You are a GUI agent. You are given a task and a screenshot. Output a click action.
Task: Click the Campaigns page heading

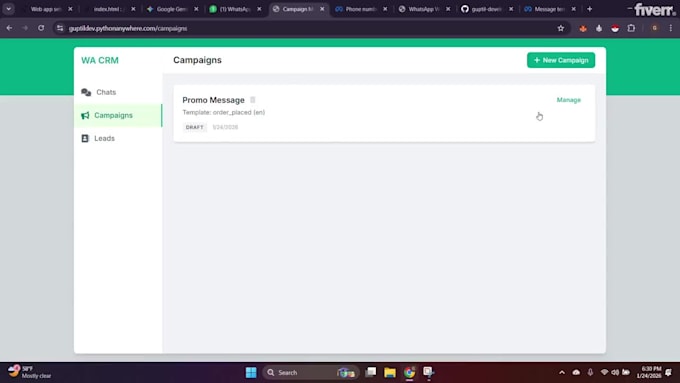(x=197, y=60)
